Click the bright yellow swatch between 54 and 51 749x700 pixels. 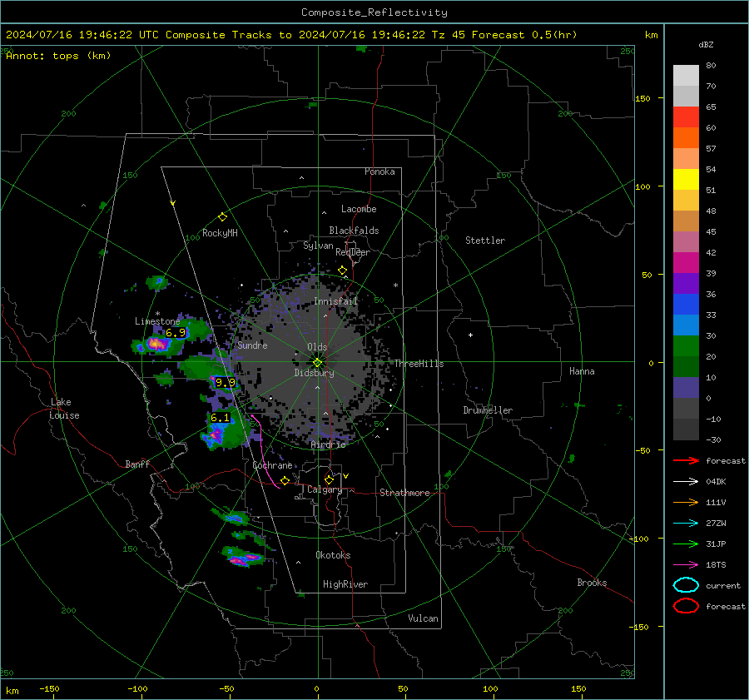click(x=686, y=180)
